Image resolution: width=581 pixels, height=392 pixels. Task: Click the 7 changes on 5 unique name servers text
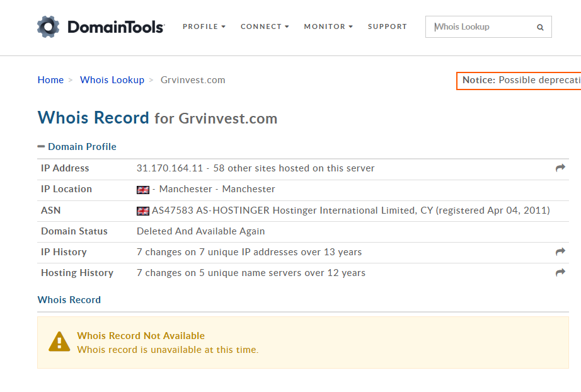[x=251, y=273]
